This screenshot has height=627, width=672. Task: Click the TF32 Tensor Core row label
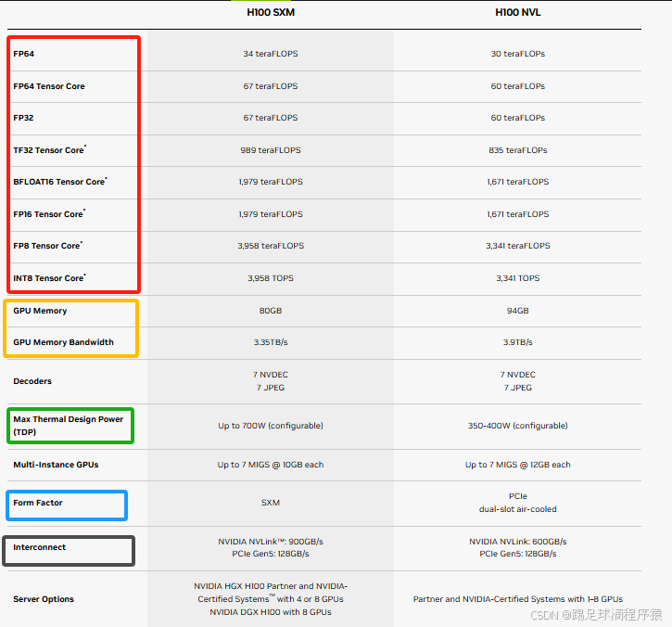pyautogui.click(x=49, y=149)
